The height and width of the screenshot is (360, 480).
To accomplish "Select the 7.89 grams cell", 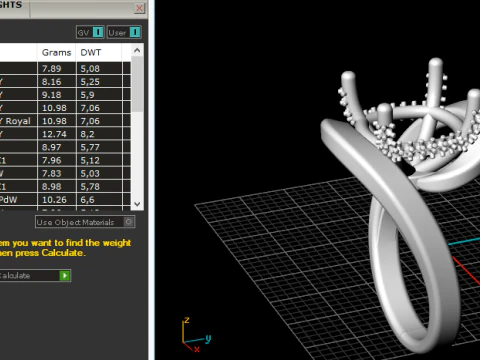I will point(57,68).
